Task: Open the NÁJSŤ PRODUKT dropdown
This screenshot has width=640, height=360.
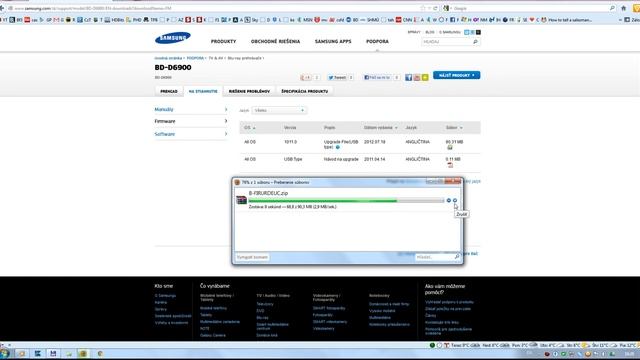Action: [x=456, y=75]
